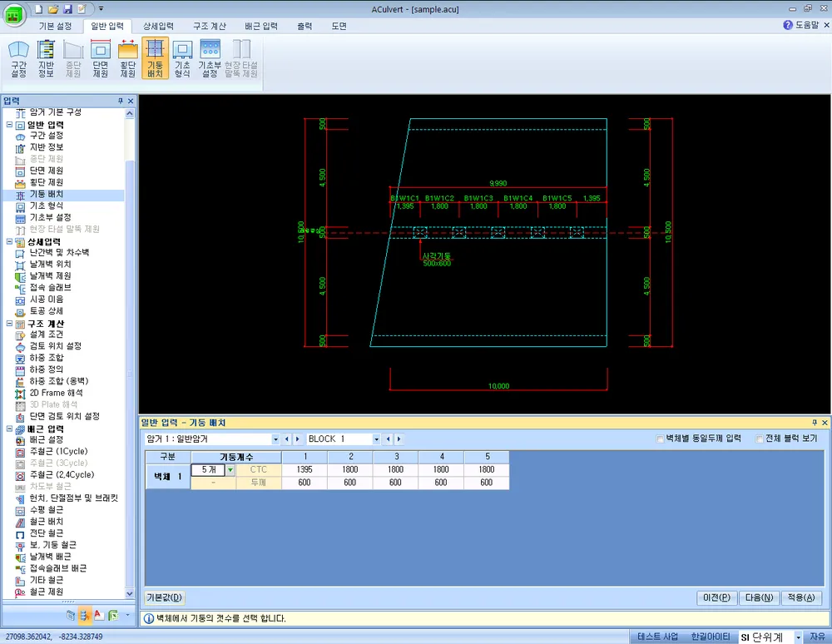Open the 기둥개수 5 개 dropdown arrow
Image resolution: width=832 pixels, height=644 pixels.
230,470
